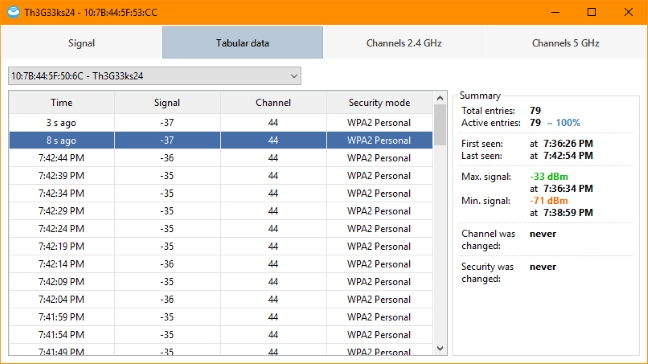The image size is (648, 364).
Task: Click signal -37 in '3 s ago' row
Action: click(x=167, y=123)
